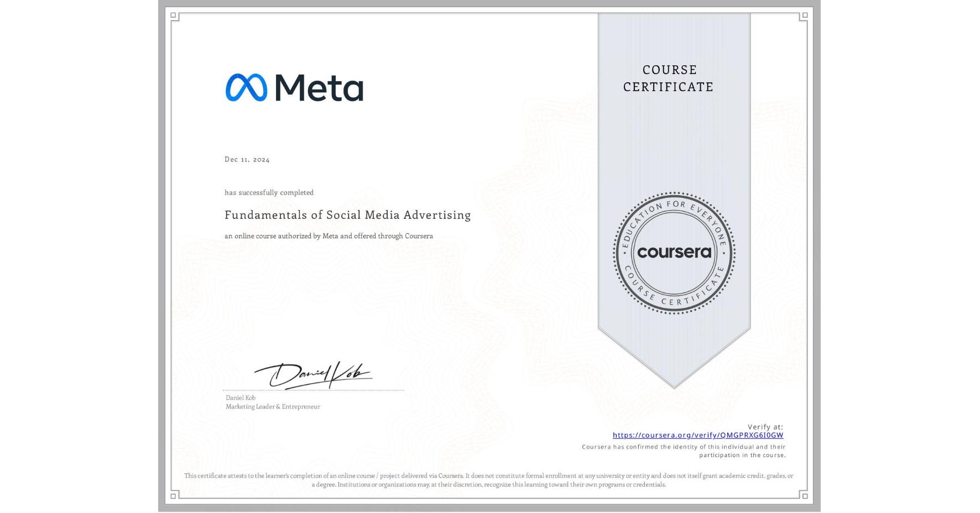This screenshot has width=980, height=513.
Task: Click the Daniel Kob handwritten signature
Action: click(x=314, y=375)
